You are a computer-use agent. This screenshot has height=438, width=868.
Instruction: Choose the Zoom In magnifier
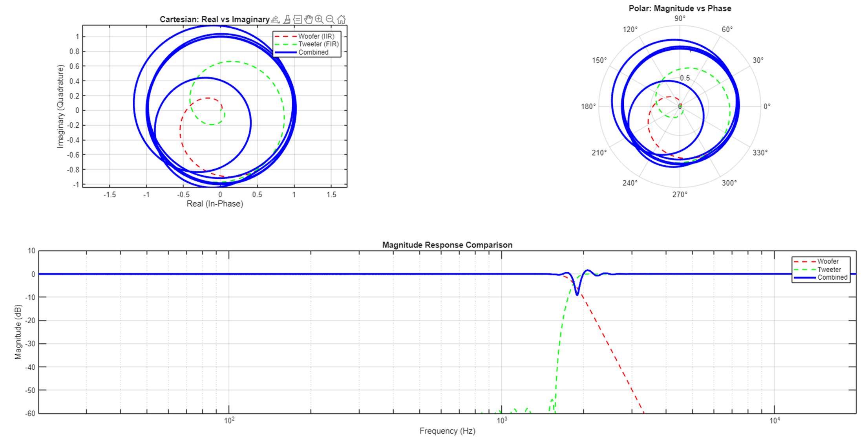(x=319, y=19)
